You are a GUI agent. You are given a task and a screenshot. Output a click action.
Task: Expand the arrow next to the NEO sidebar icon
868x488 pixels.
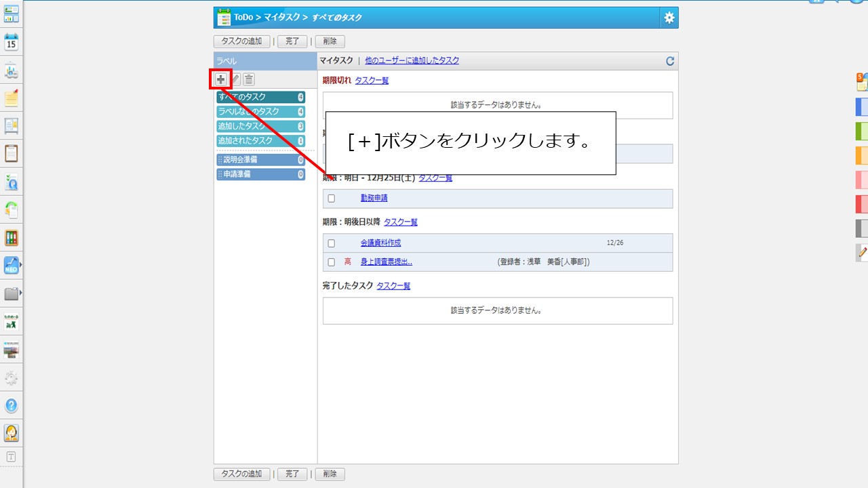click(x=22, y=265)
